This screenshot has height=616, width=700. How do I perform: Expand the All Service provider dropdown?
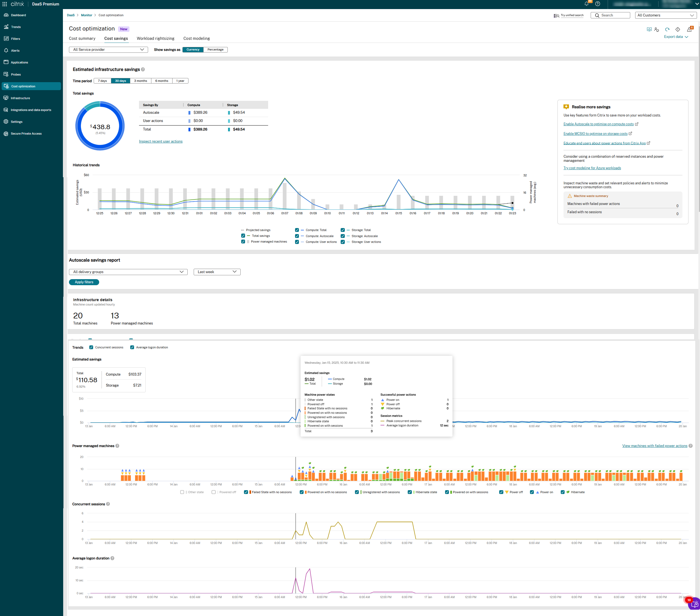[x=108, y=50]
